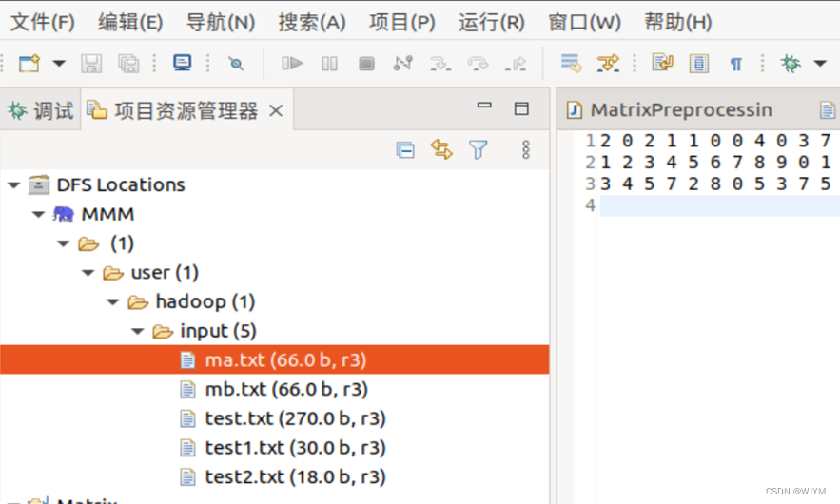Maximize the project explorer view
Screen dimensions: 840x504
click(x=521, y=108)
